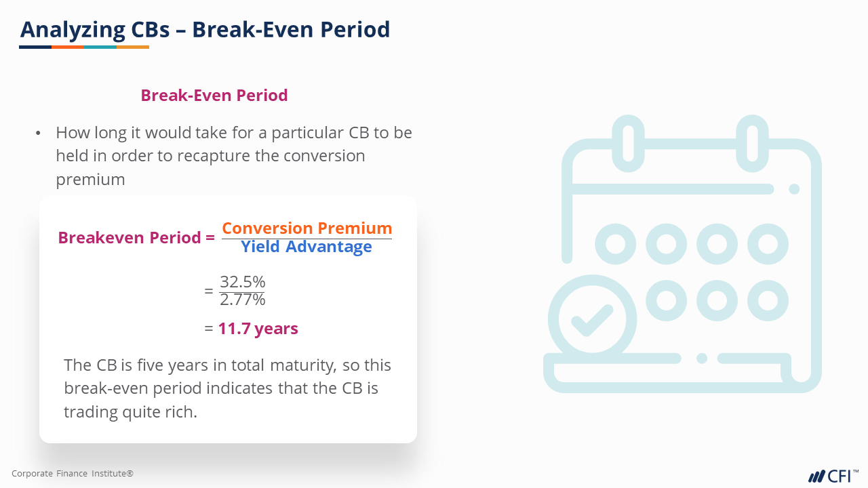Viewport: 868px width, 488px height.
Task: Click the small dot in the calendar header
Action: [x=794, y=189]
